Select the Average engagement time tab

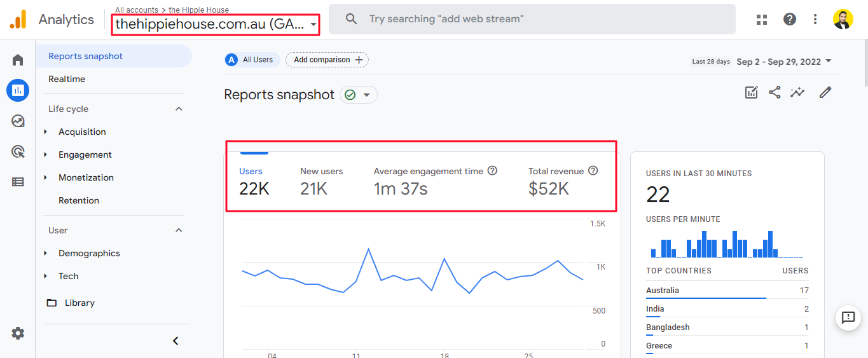(436, 181)
